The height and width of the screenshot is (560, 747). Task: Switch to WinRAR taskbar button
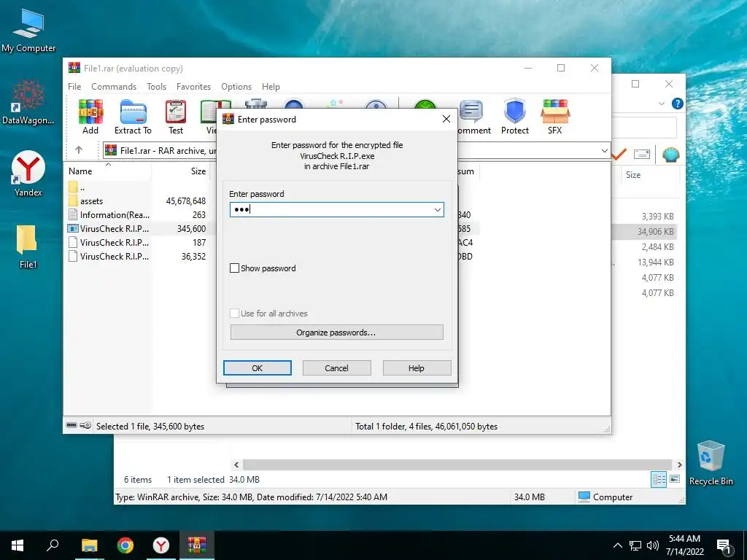click(197, 545)
